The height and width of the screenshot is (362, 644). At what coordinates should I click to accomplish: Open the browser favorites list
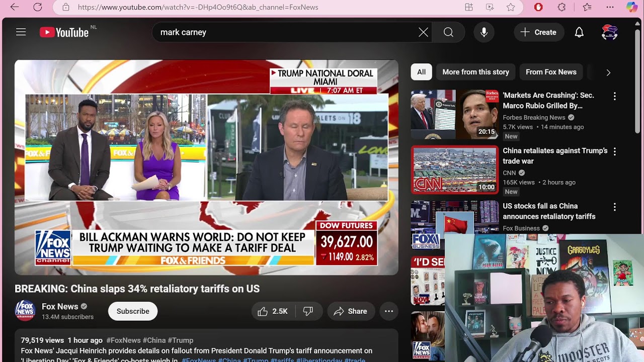(587, 7)
